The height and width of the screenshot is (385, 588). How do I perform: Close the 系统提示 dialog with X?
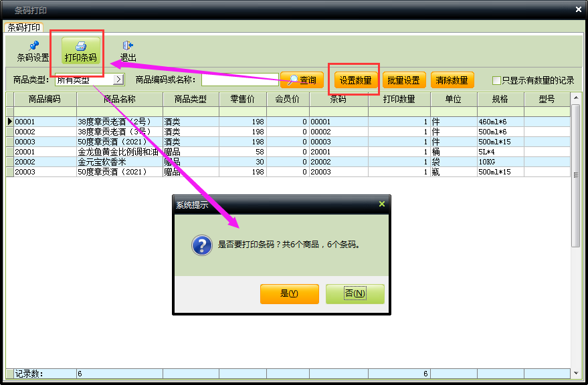(x=381, y=205)
